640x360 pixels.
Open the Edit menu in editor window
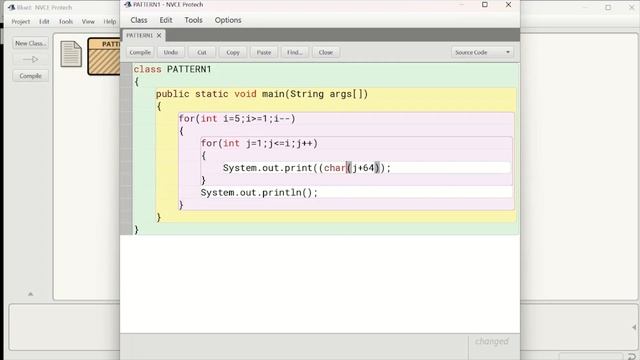point(166,20)
